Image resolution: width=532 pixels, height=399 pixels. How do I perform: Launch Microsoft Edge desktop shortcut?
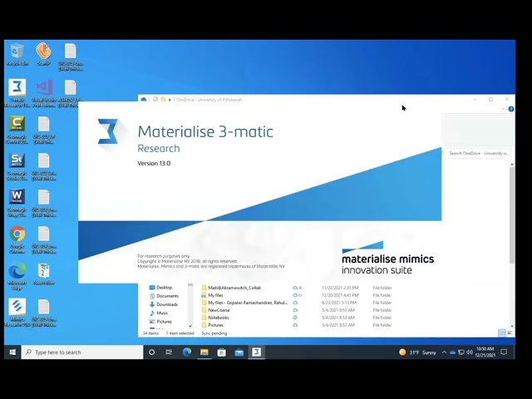pyautogui.click(x=17, y=277)
